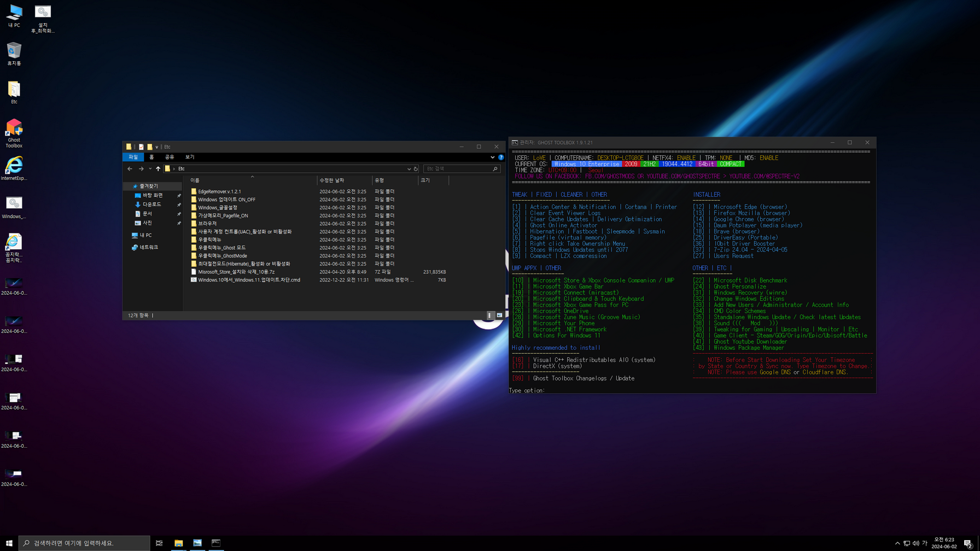Viewport: 980px width, 551px height.
Task: Open the 설치 후 최적화 desktop shortcut
Action: click(x=43, y=19)
